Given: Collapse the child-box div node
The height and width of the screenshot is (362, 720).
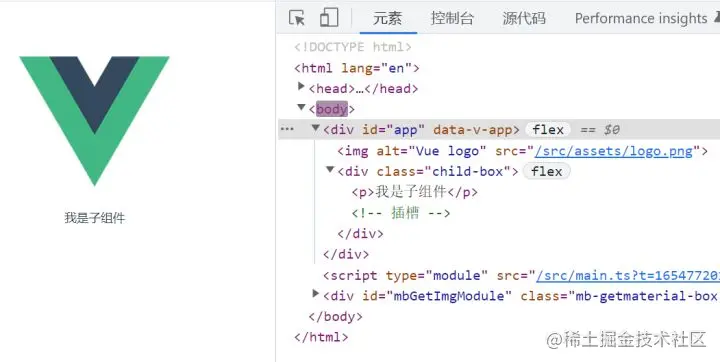Looking at the screenshot, I should [330, 170].
